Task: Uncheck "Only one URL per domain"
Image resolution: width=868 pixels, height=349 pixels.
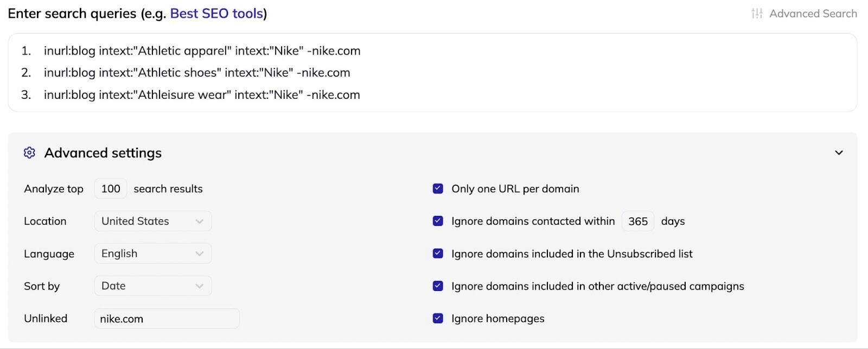Action: tap(437, 188)
